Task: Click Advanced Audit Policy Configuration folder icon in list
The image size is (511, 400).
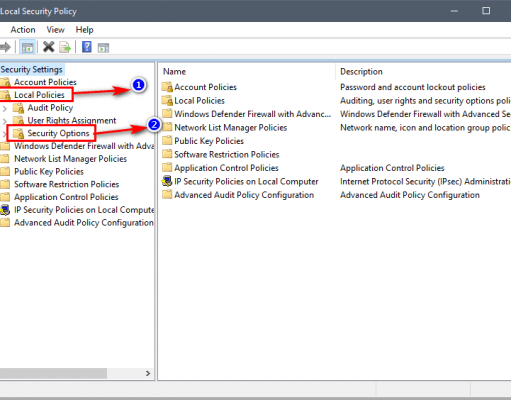Action: click(167, 195)
